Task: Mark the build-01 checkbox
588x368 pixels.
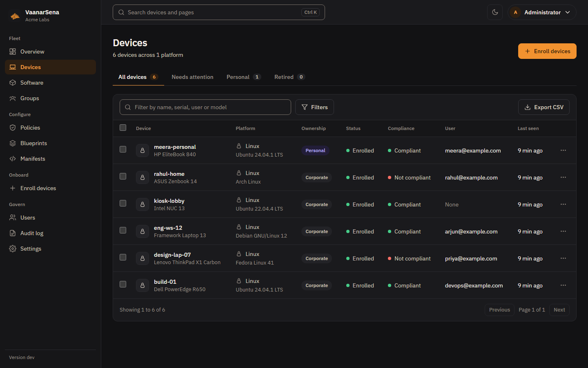Action: pos(123,284)
